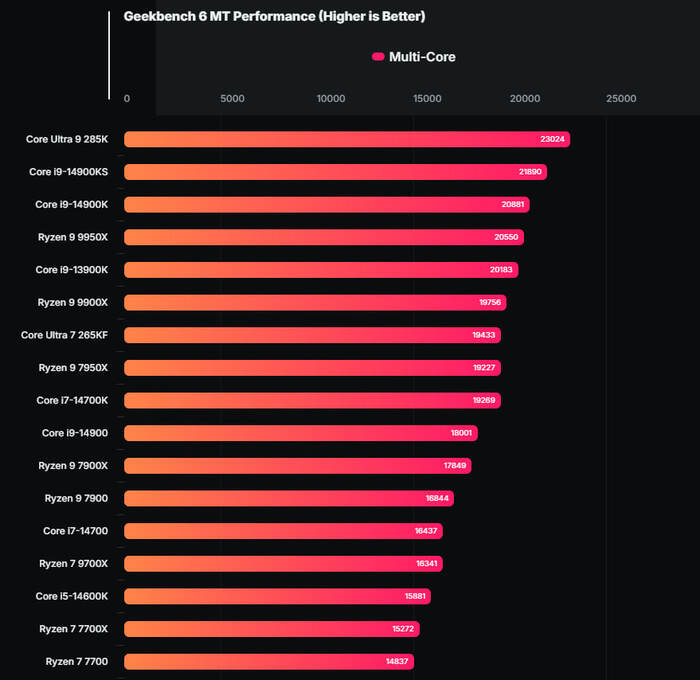Image resolution: width=700 pixels, height=680 pixels.
Task: Select the Core i9-14900KS bar
Action: 335,172
